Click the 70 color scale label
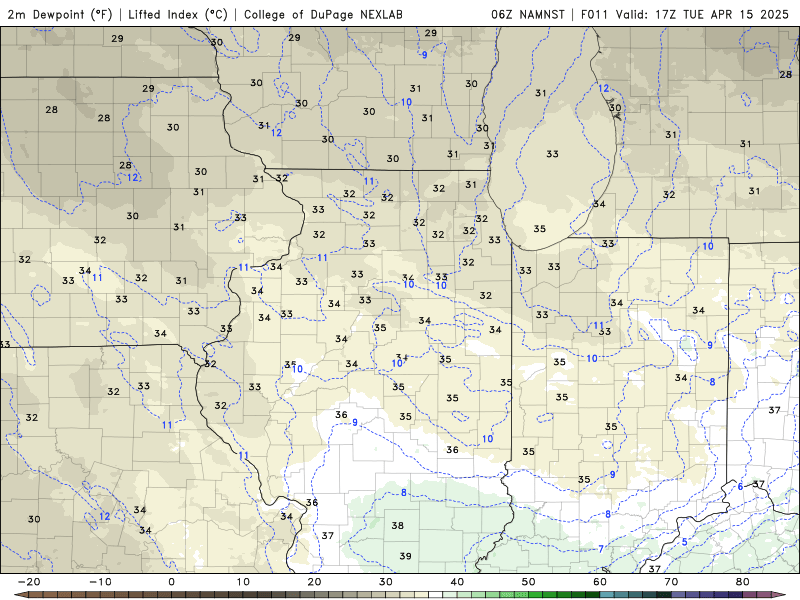800x600 pixels. (671, 582)
